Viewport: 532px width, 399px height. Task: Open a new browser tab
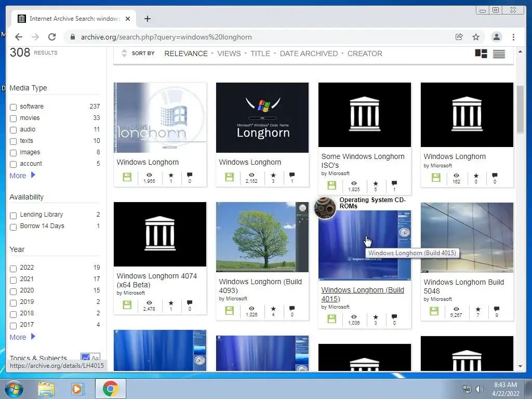click(x=147, y=19)
